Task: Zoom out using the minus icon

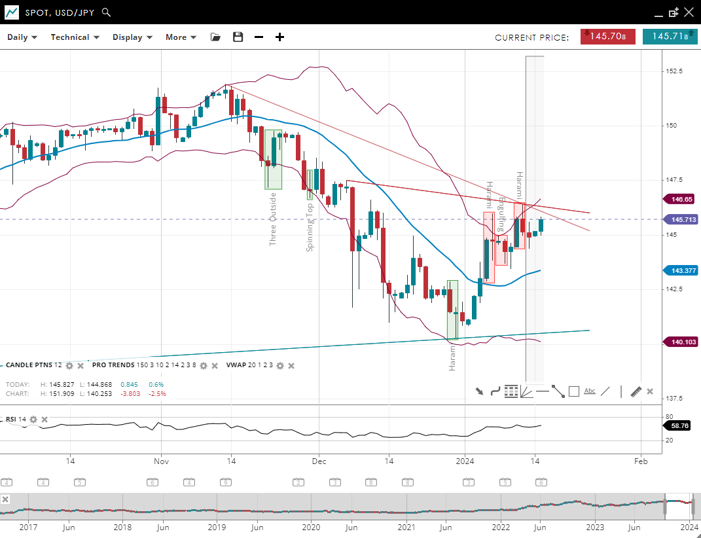Action: coord(259,37)
